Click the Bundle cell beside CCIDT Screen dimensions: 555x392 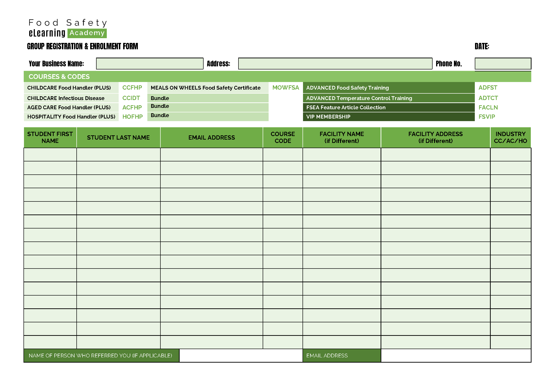click(208, 98)
